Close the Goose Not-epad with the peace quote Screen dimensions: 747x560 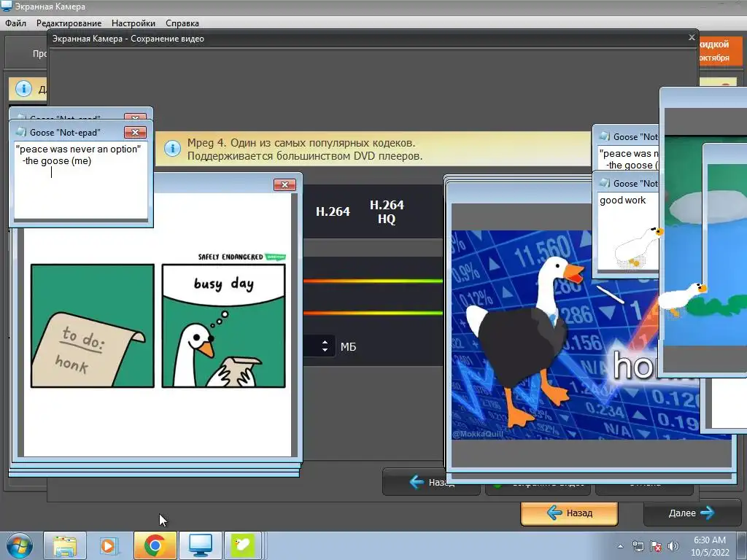pyautogui.click(x=135, y=133)
